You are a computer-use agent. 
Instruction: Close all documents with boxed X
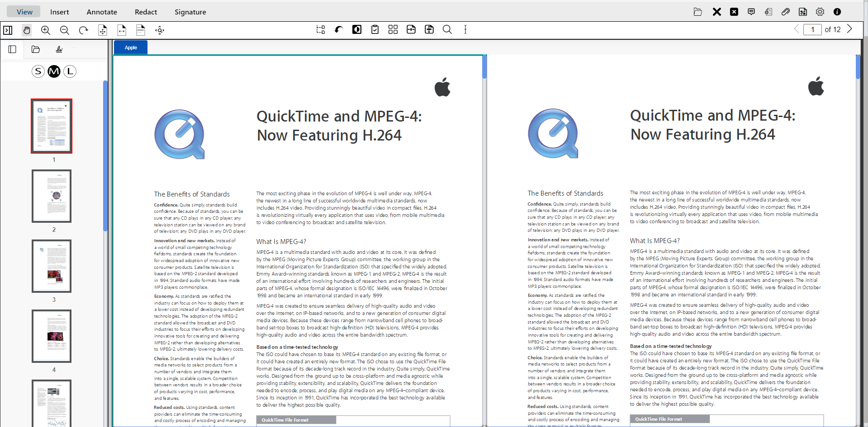point(734,12)
